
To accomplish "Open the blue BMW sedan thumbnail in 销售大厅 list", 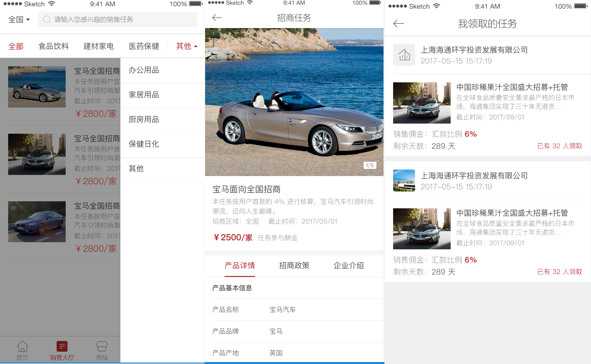I will [x=37, y=222].
